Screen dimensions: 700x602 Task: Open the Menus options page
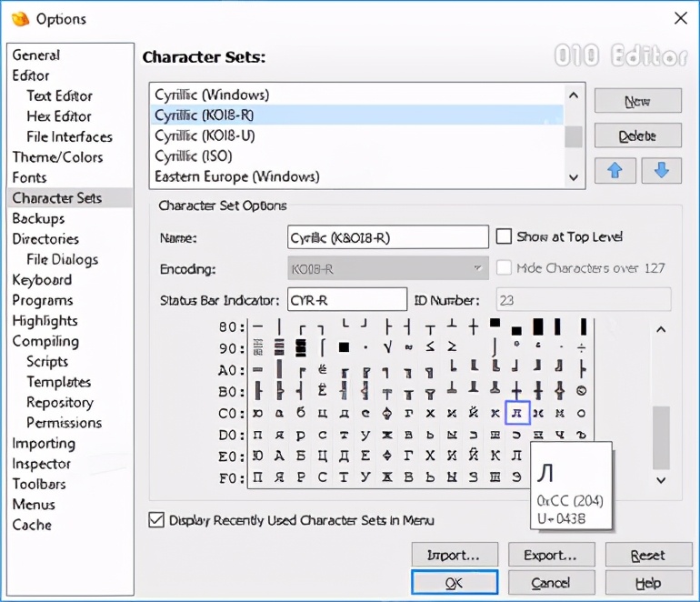[x=34, y=505]
